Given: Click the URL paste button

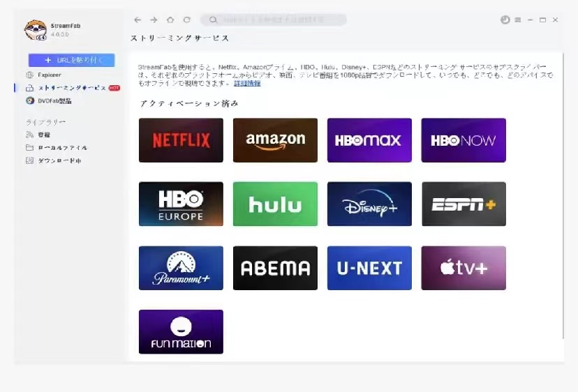Looking at the screenshot, I should click(71, 60).
